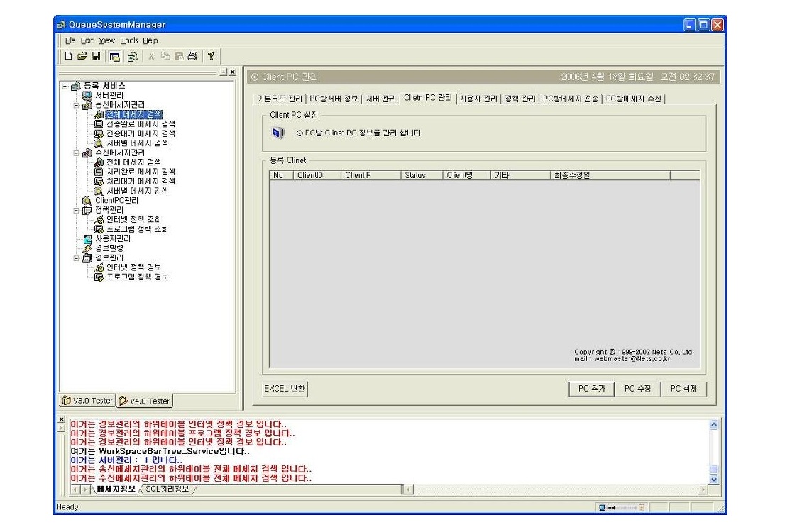Click the 사용자관리 tree icon
The height and width of the screenshot is (532, 792).
click(87, 239)
